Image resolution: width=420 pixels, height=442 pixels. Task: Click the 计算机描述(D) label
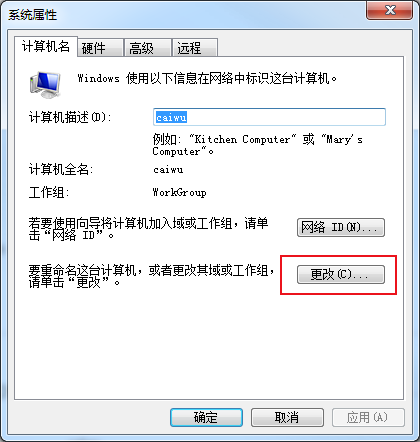[x=70, y=117]
